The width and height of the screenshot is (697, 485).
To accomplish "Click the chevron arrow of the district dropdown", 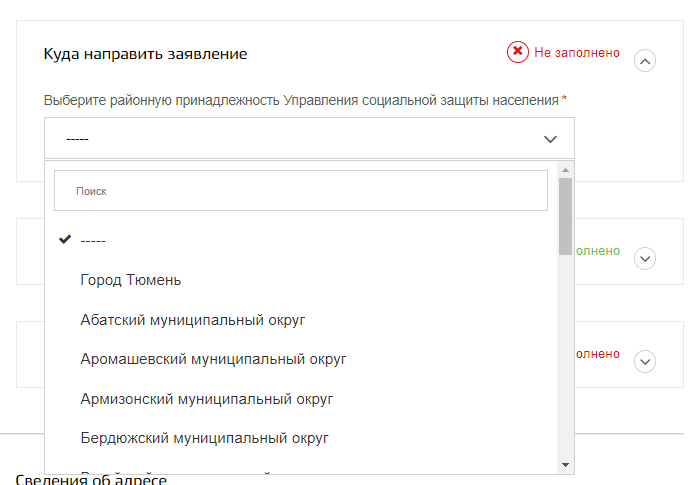I will [550, 139].
